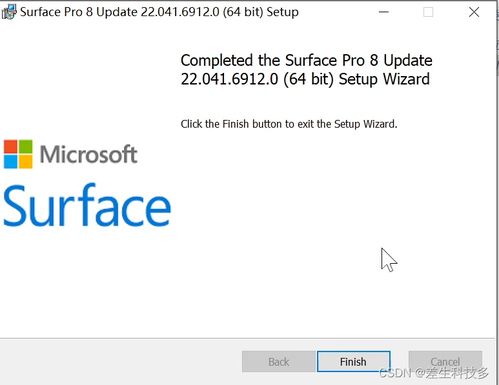
Task: Click the '22.041.6912.0 (64 bit) Setup Wizard' heading line
Action: (x=305, y=79)
